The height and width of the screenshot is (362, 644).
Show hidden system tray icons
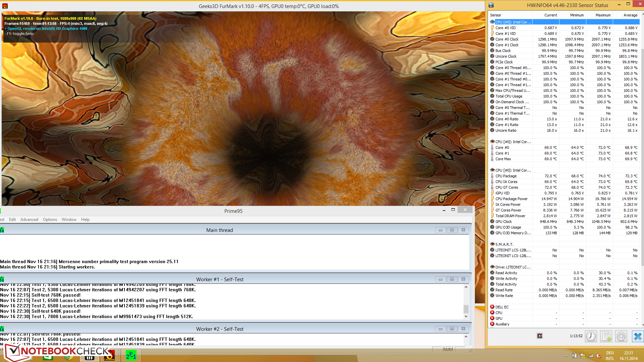coord(566,356)
